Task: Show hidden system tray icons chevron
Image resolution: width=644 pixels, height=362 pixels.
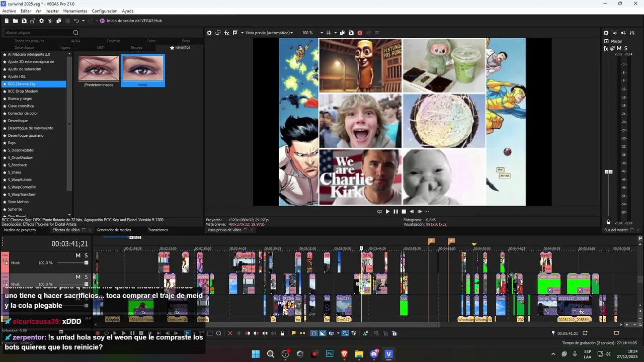Action: pyautogui.click(x=554, y=354)
